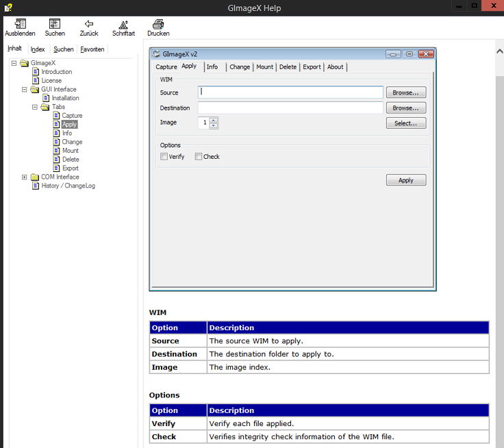Enable the Verify checkbox
The image size is (504, 448).
pyautogui.click(x=164, y=157)
